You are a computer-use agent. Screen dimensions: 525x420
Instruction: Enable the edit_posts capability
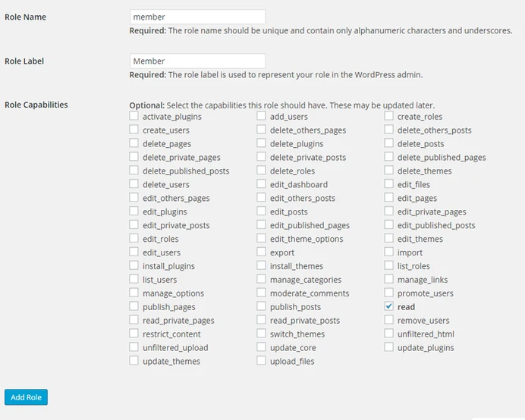tap(261, 212)
